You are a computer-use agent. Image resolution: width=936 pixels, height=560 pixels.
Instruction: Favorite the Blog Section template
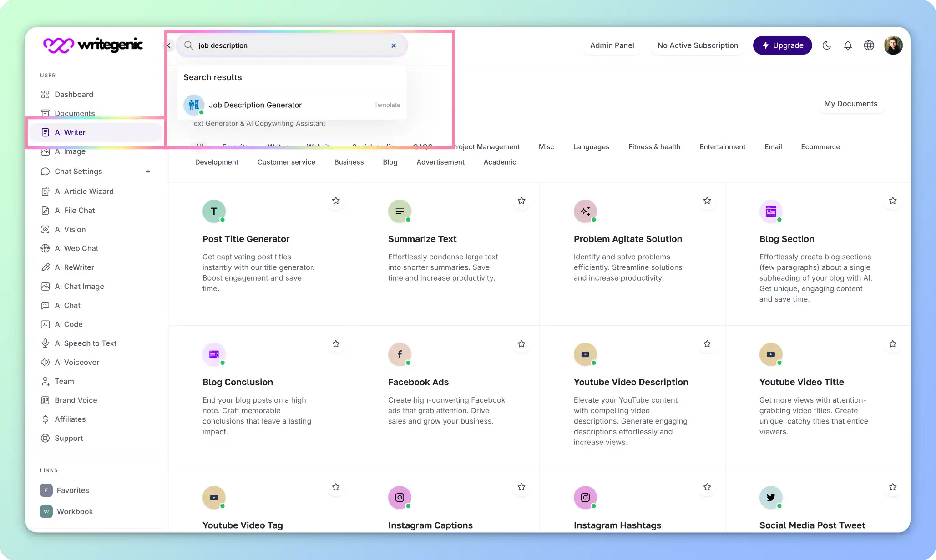(893, 201)
